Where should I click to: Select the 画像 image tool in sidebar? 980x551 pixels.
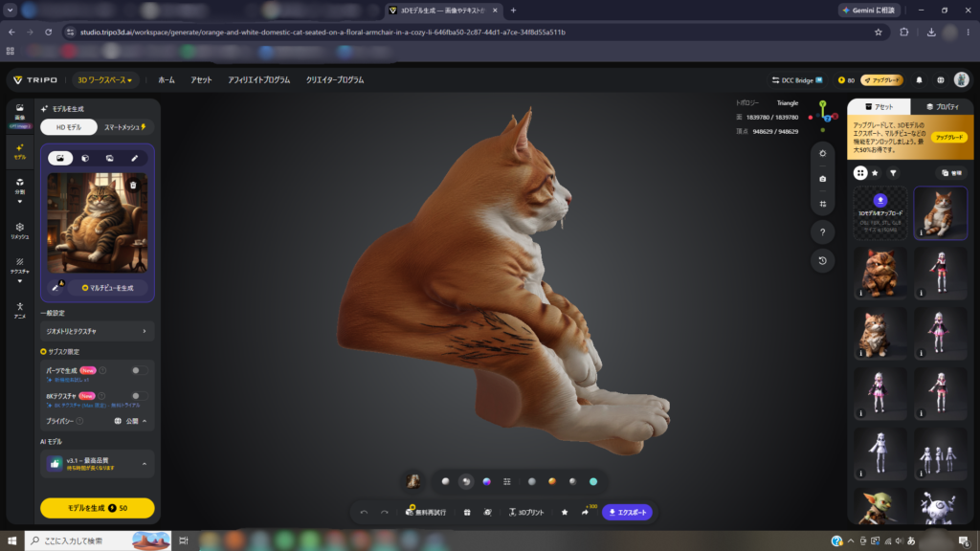[x=20, y=112]
